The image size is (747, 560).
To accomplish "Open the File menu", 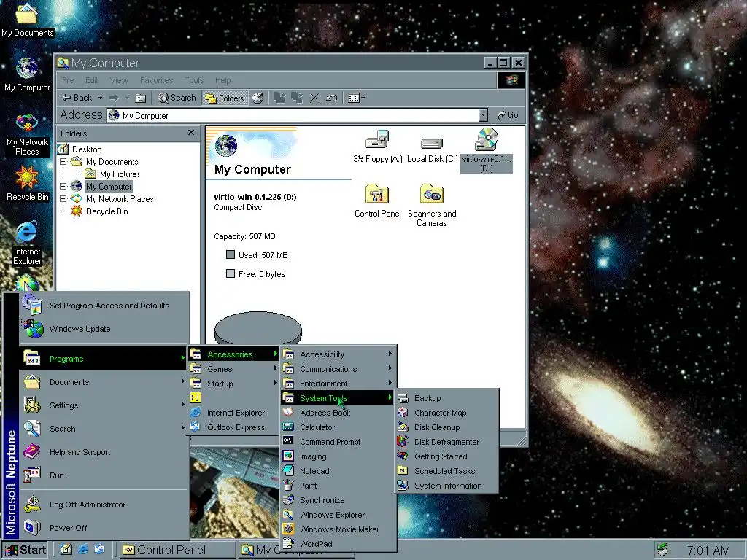I will 68,80.
